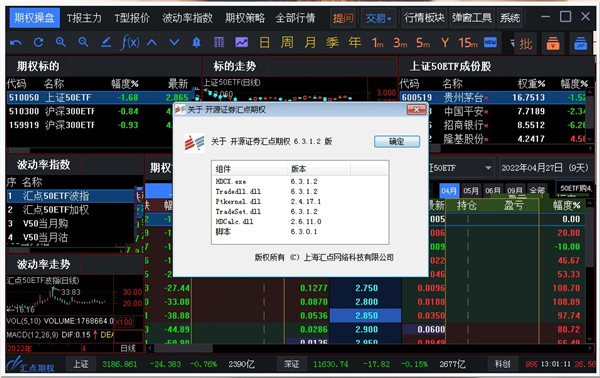The width and height of the screenshot is (600, 378).
Task: Open the 期权策略 tab
Action: [245, 18]
